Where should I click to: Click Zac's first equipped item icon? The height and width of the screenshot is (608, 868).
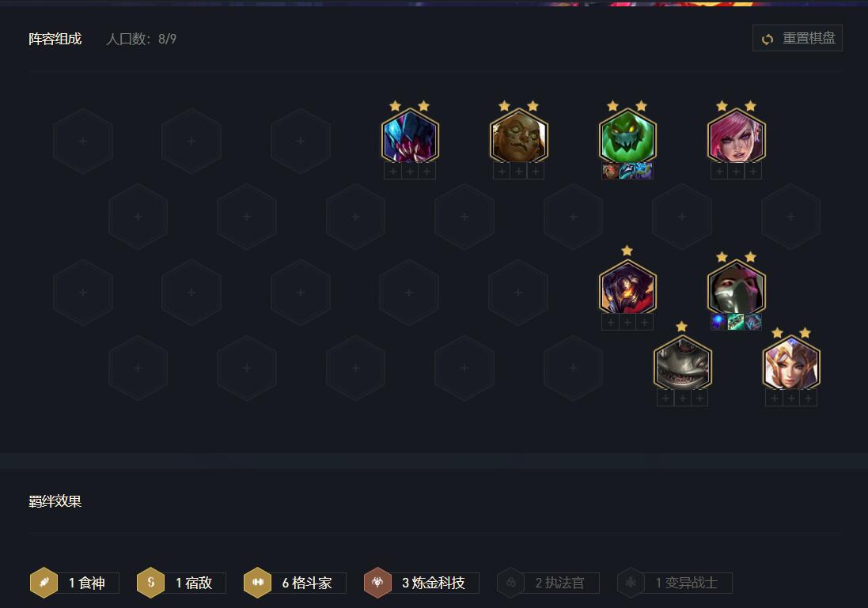point(611,171)
